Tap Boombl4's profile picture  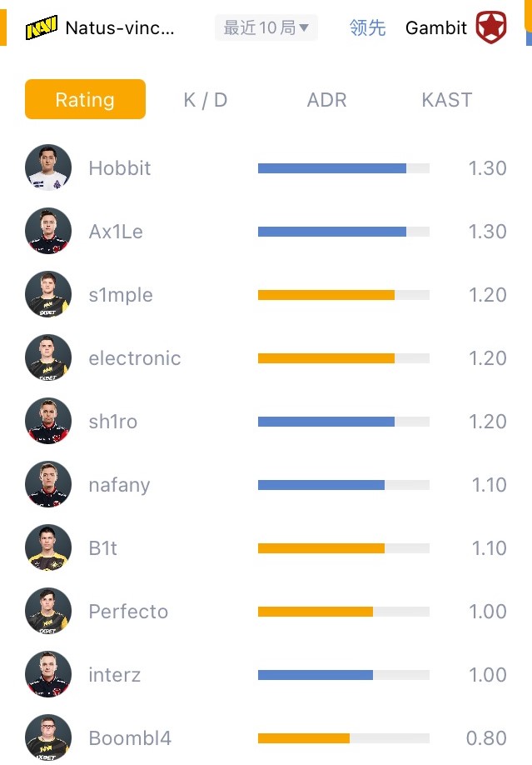48,737
